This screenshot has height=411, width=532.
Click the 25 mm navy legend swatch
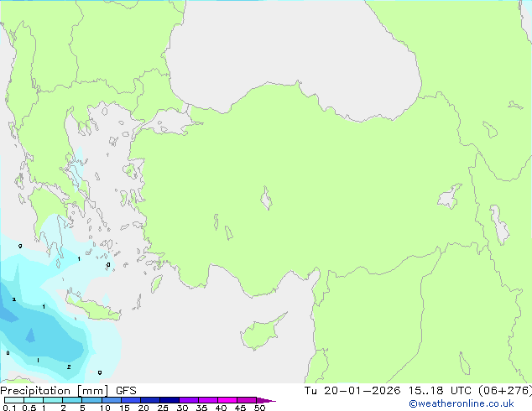pyautogui.click(x=169, y=400)
